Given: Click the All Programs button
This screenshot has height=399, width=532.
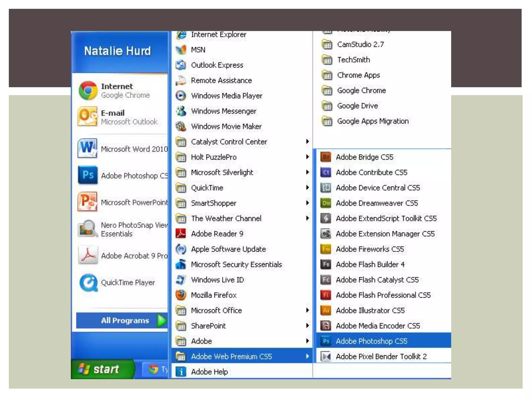Looking at the screenshot, I should pos(125,321).
